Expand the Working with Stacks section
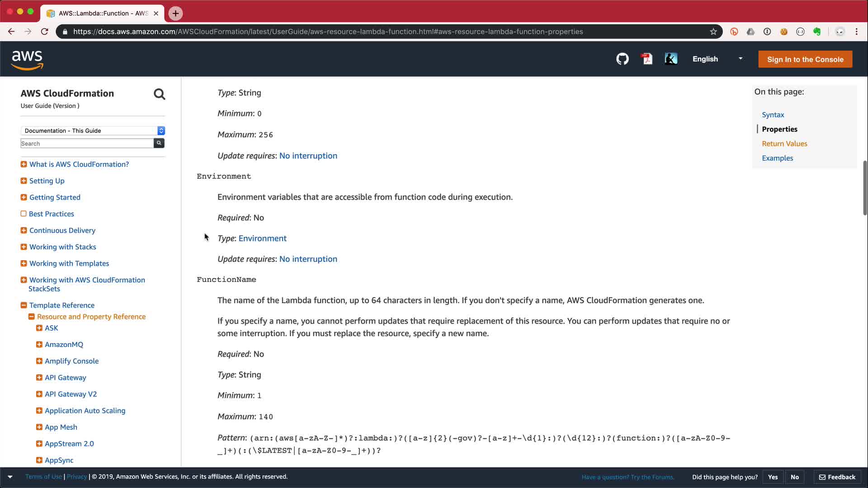868x488 pixels. pyautogui.click(x=24, y=247)
